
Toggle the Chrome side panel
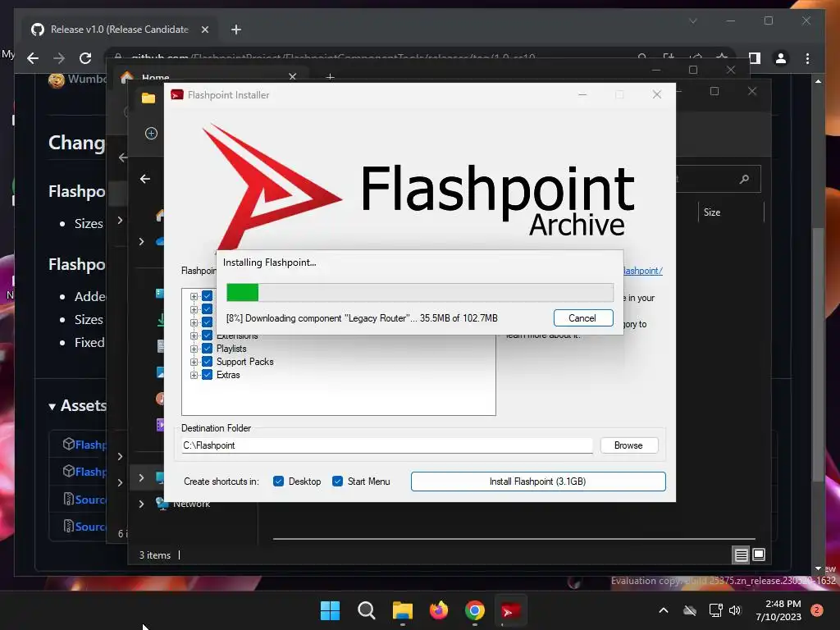tap(755, 58)
